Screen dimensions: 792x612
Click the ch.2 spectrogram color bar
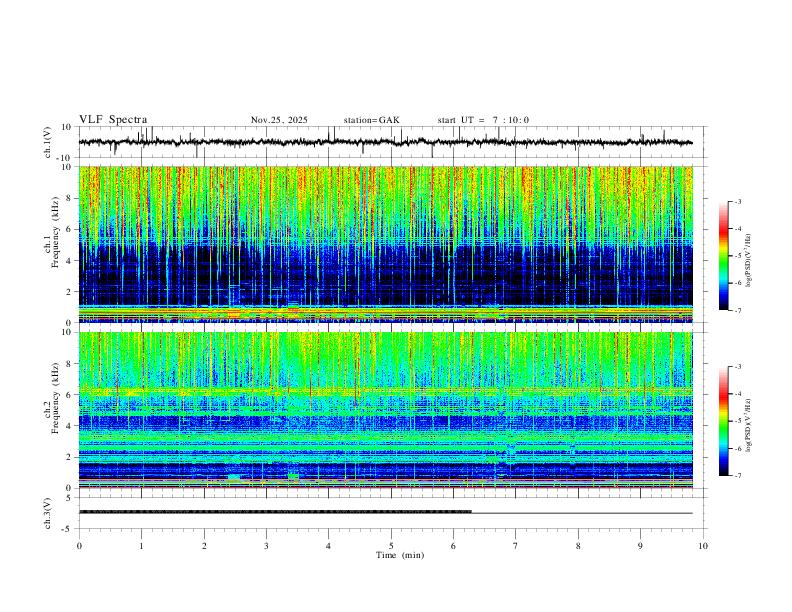723,421
